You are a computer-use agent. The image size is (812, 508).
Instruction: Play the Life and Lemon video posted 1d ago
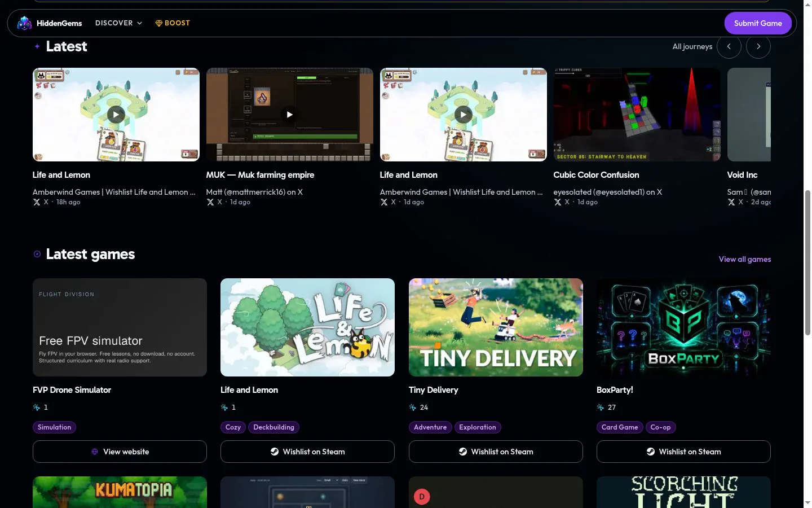point(464,115)
